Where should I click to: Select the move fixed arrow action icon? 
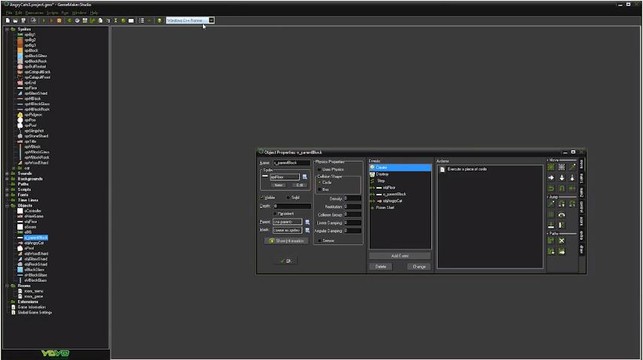551,167
